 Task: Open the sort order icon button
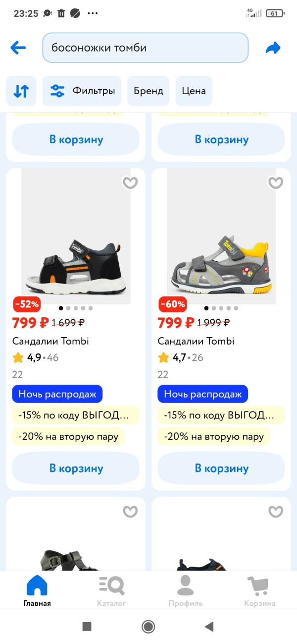[x=21, y=91]
